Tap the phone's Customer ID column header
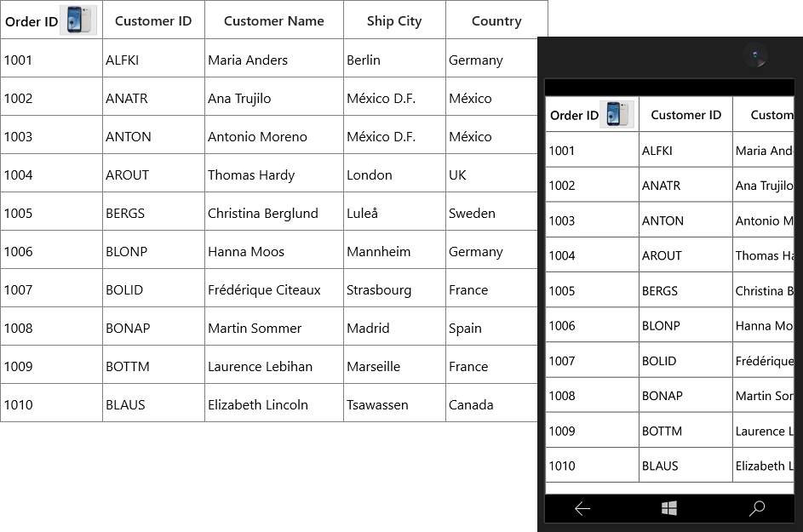Image resolution: width=803 pixels, height=532 pixels. 685,115
